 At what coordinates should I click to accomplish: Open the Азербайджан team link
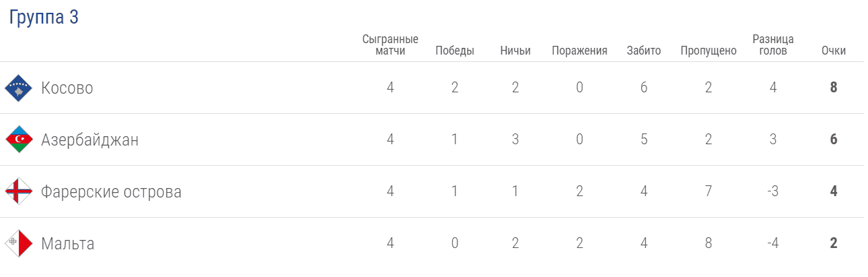(89, 140)
